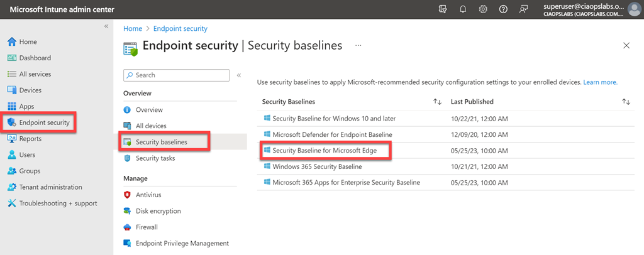Click the Learn more link
644x255 pixels.
[x=600, y=82]
